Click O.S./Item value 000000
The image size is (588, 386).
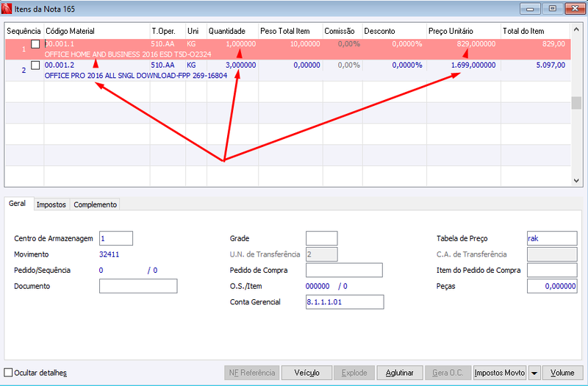coord(318,286)
